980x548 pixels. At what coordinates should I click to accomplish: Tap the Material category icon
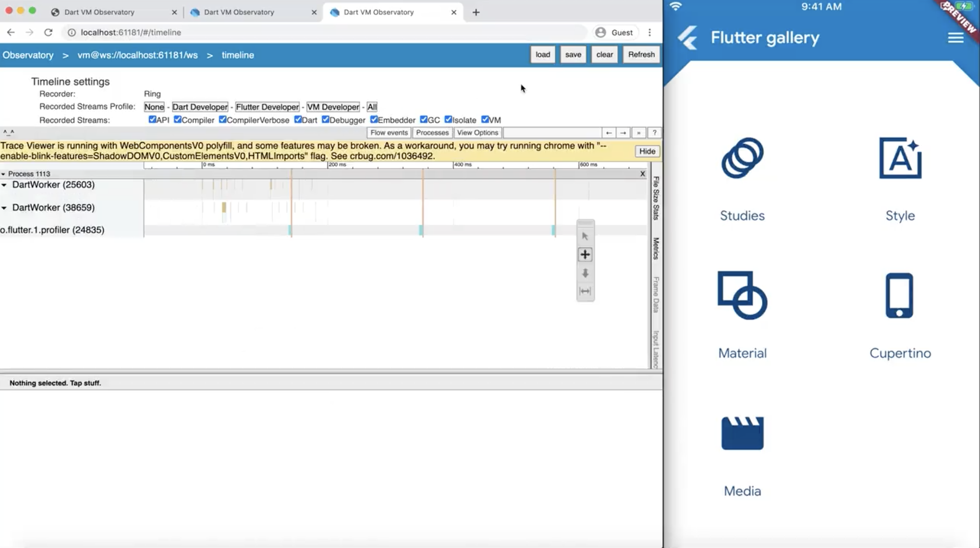click(x=742, y=296)
